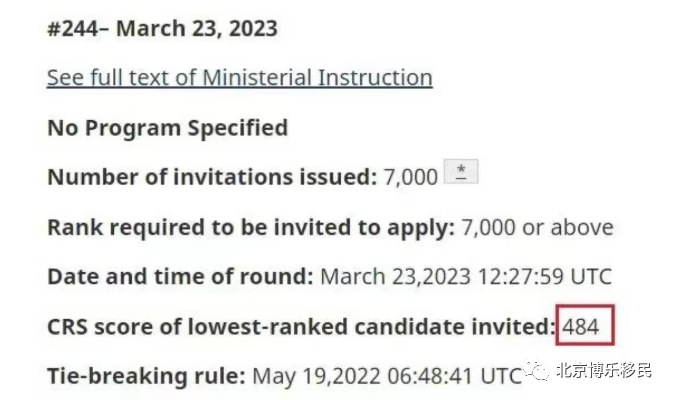The height and width of the screenshot is (400, 673).
Task: Click the #244 round number in the heading
Action: (x=73, y=29)
